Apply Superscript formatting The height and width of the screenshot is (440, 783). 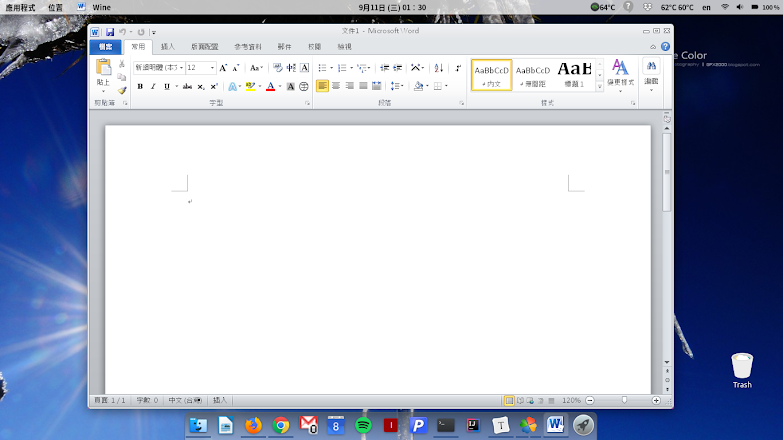tap(214, 86)
